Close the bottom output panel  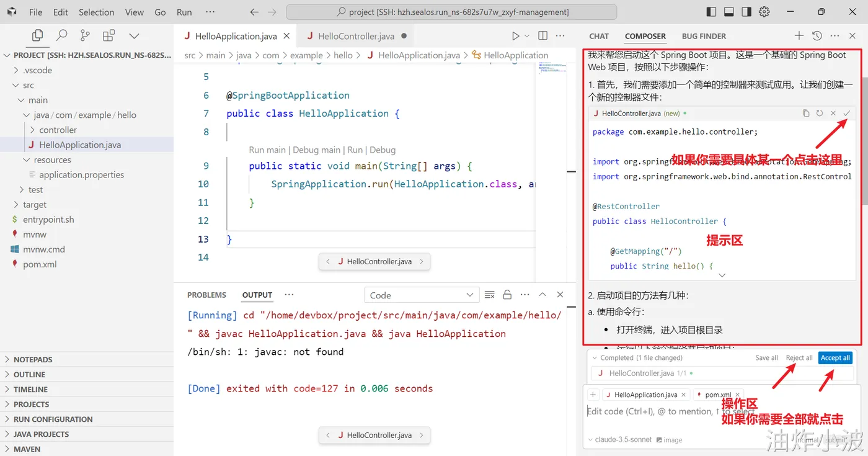coord(560,295)
